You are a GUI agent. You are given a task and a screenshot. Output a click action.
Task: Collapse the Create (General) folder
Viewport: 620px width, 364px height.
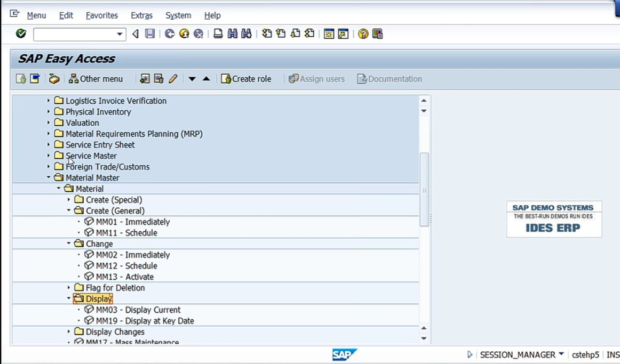coord(69,211)
